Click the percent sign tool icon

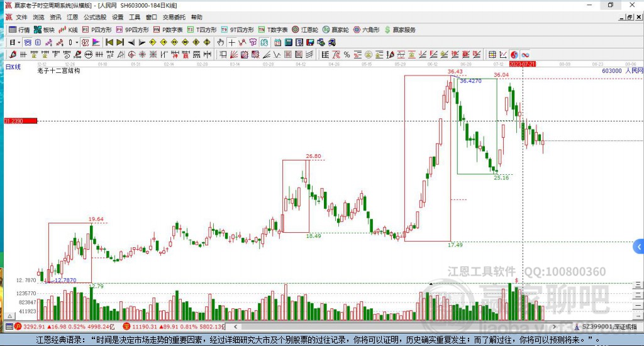(x=347, y=55)
